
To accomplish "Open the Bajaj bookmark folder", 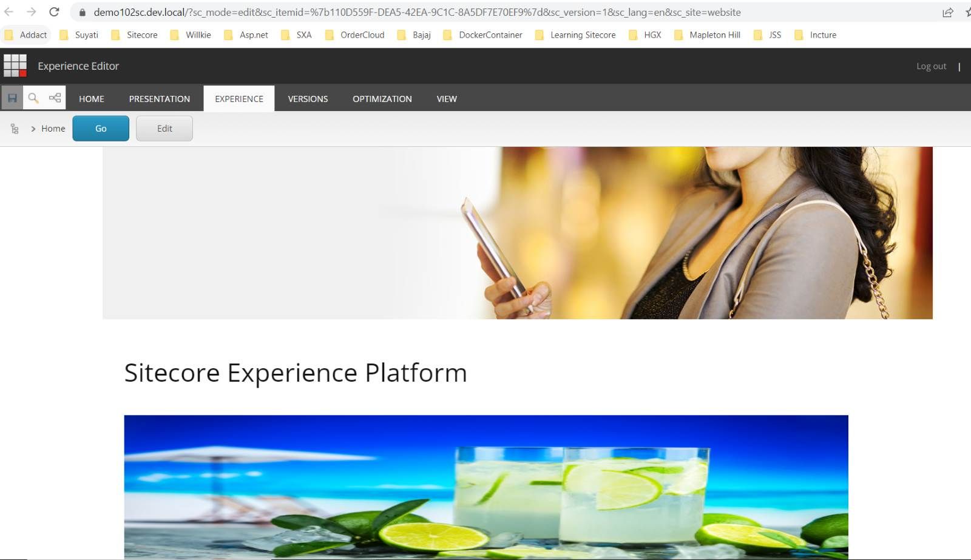I will [x=414, y=35].
